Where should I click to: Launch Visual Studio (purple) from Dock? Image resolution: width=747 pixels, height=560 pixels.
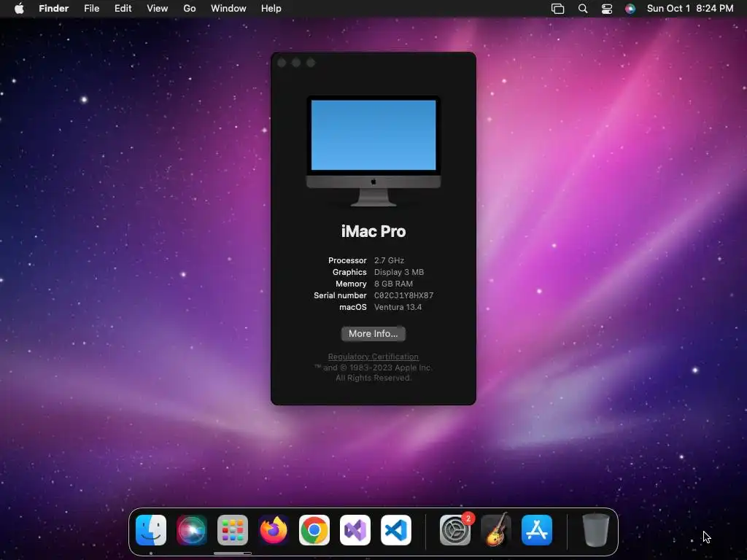(355, 530)
